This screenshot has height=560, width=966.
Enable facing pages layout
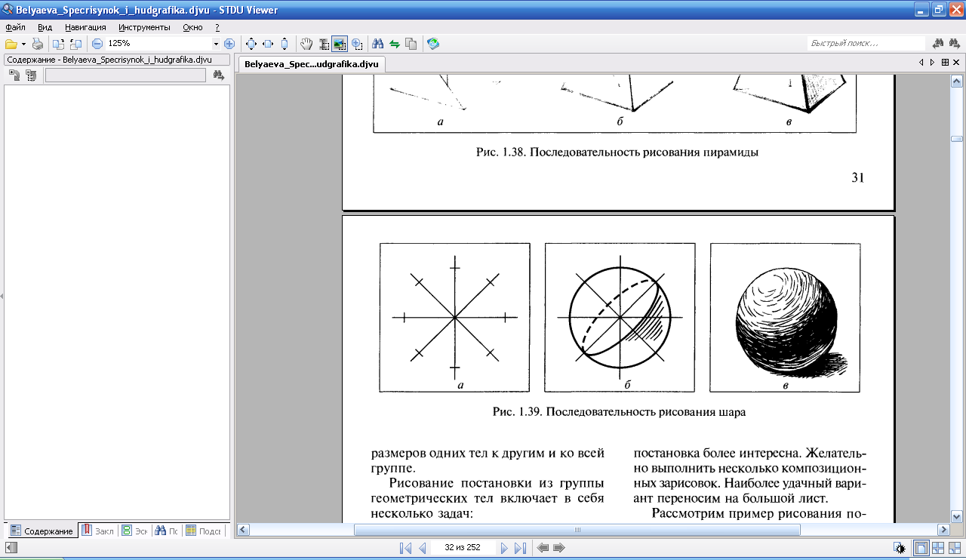[938, 548]
